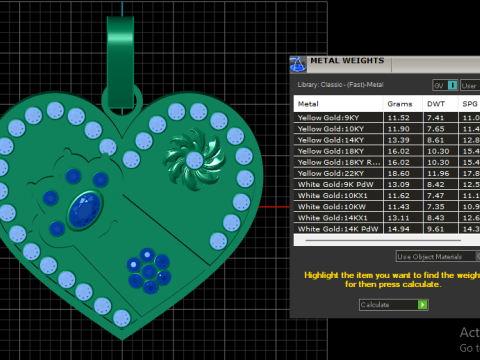Select the Yellow Gold:9KY row

(x=387, y=117)
